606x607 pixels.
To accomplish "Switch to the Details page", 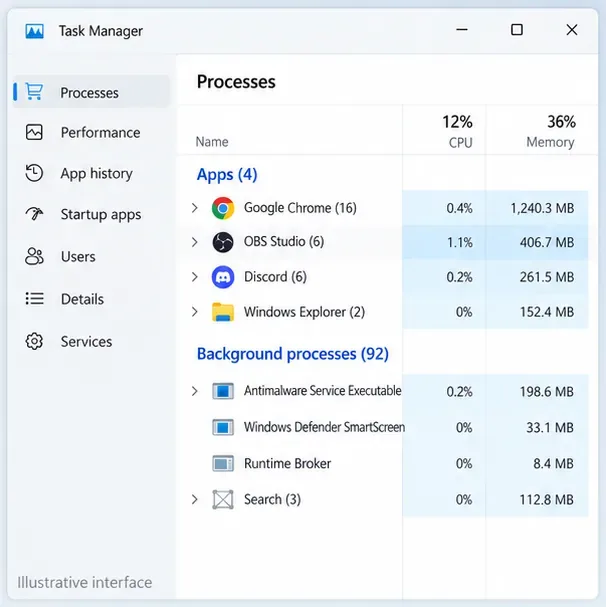I will (82, 299).
